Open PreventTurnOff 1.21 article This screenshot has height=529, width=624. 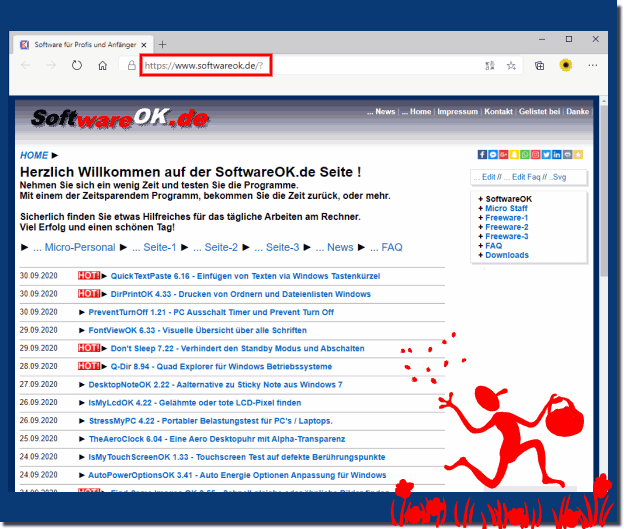click(211, 312)
